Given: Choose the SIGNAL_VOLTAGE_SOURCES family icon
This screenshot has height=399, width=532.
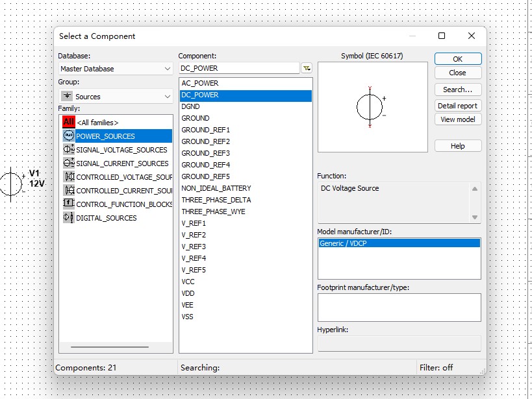Looking at the screenshot, I should (x=69, y=149).
